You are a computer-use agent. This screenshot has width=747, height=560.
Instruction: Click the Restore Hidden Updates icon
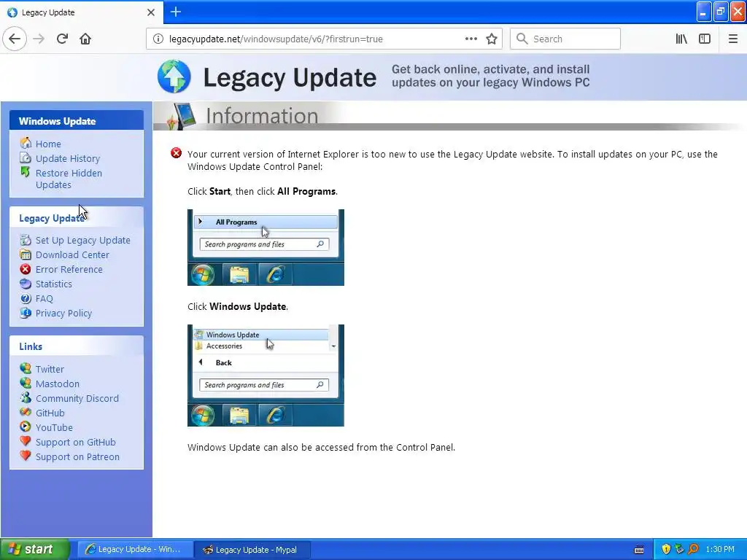[x=26, y=172]
